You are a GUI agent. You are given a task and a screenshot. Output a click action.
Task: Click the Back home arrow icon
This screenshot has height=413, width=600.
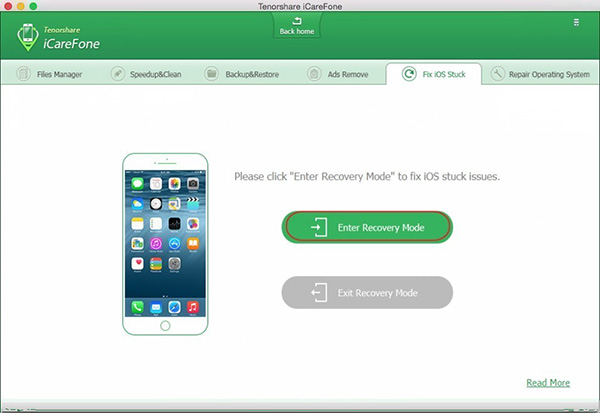pyautogui.click(x=297, y=21)
